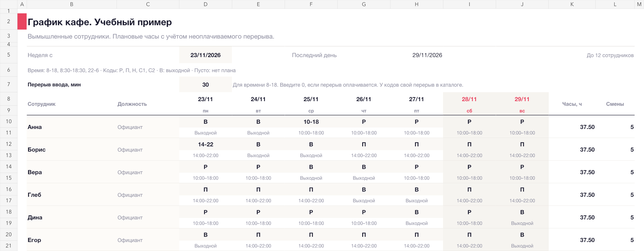
Task: Click the "Часы, ч" column heading
Action: (x=572, y=104)
